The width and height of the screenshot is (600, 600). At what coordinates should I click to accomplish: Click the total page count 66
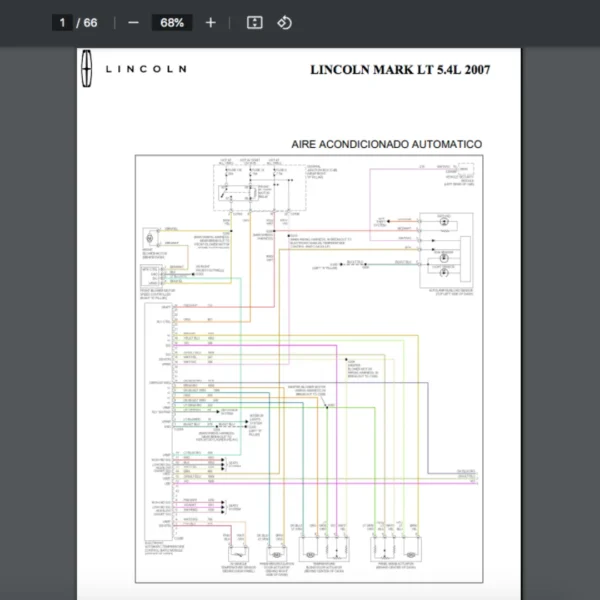coord(90,23)
